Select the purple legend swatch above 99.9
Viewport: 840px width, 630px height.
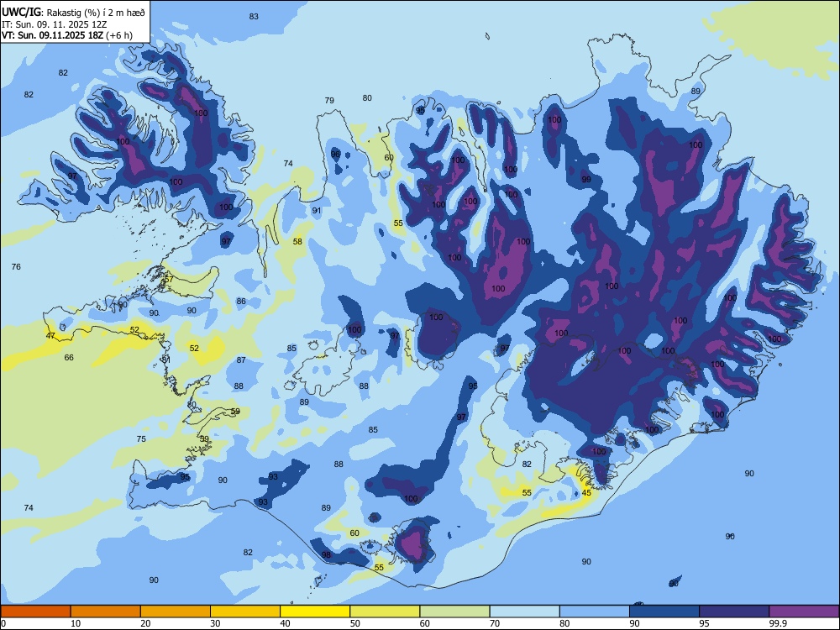[804, 612]
